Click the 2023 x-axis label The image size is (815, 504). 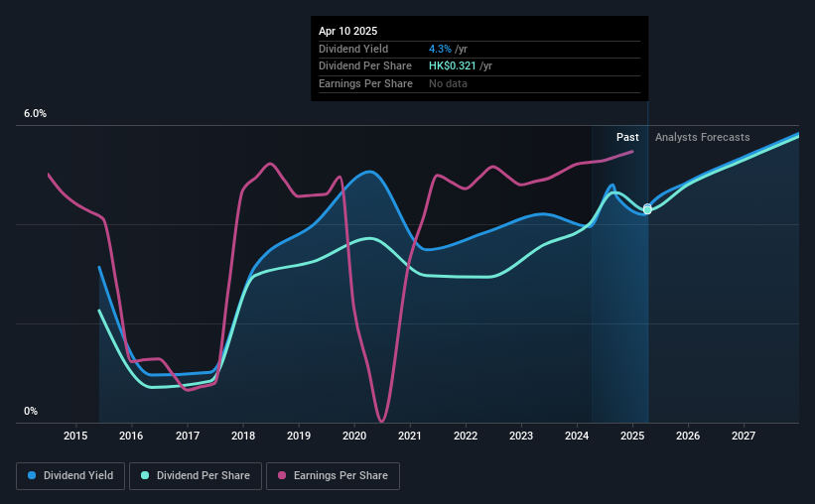[x=521, y=436]
